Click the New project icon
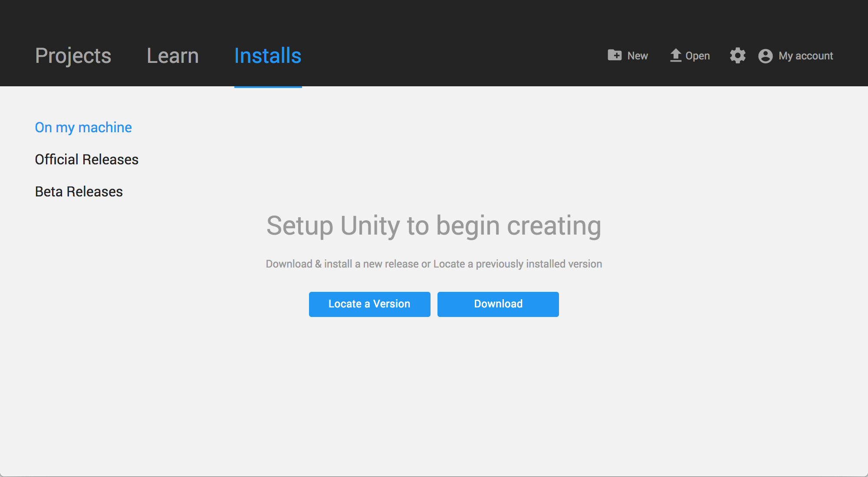Viewport: 868px width, 477px height. point(615,55)
